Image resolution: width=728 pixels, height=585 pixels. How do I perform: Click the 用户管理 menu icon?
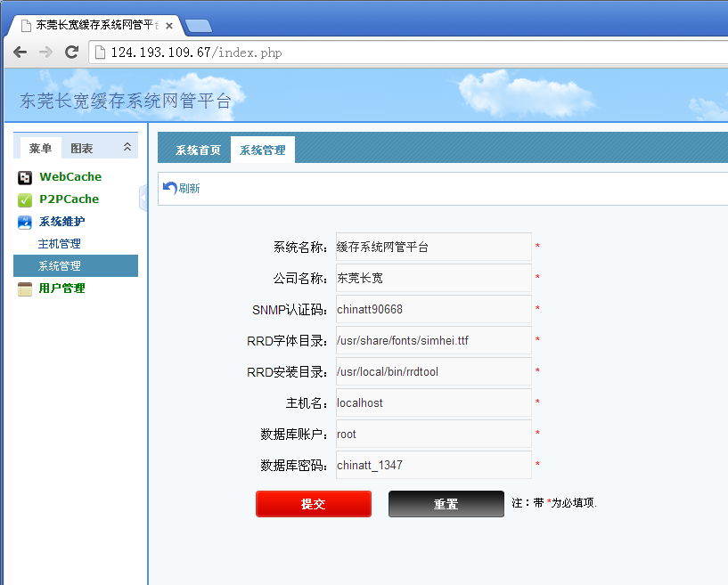coord(25,289)
